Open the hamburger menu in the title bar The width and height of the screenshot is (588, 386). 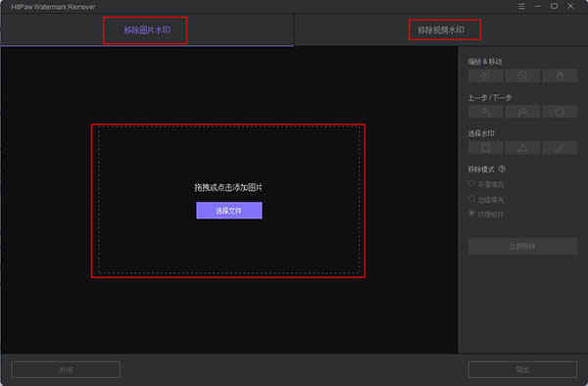521,7
